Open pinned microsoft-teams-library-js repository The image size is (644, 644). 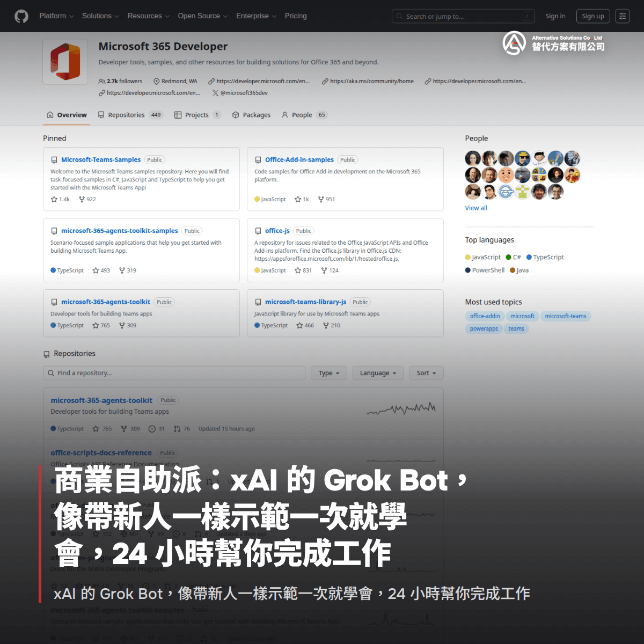(x=306, y=302)
